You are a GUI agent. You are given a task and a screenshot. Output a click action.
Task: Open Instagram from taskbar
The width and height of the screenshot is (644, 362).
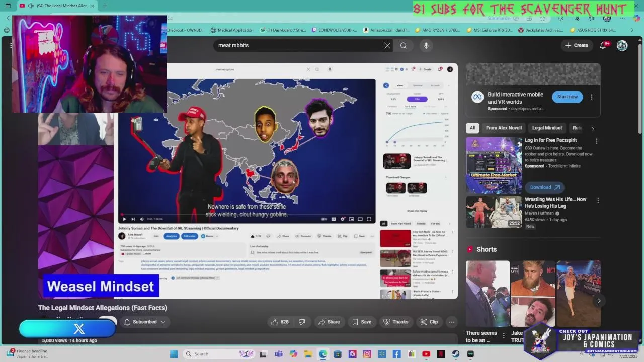367,354
